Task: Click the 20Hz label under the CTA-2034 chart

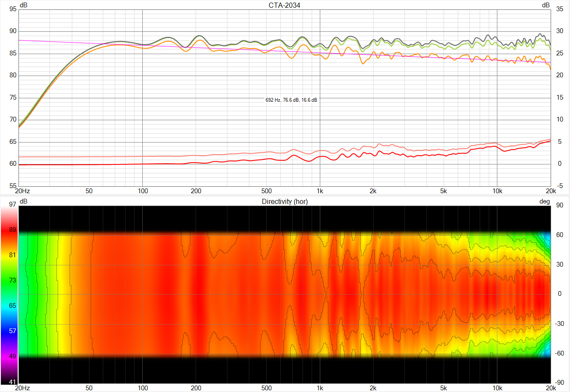Action: [23, 191]
